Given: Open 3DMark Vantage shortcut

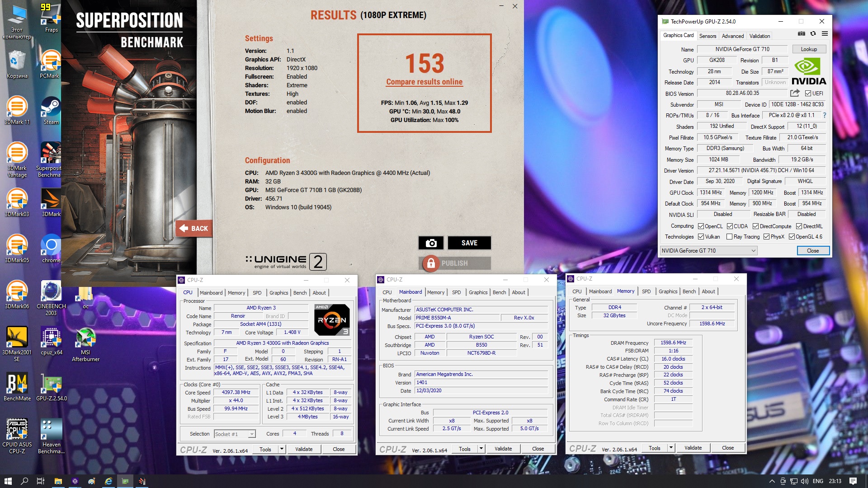Looking at the screenshot, I should [x=17, y=160].
